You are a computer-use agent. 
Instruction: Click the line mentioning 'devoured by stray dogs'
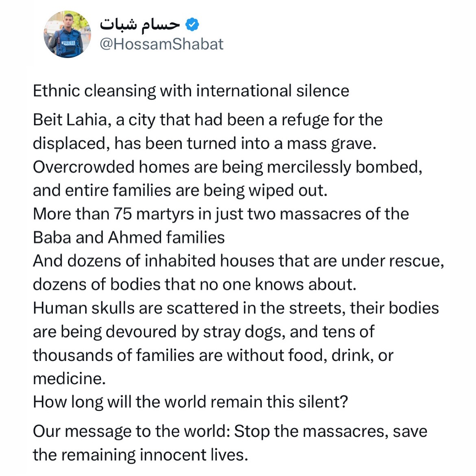click(203, 332)
